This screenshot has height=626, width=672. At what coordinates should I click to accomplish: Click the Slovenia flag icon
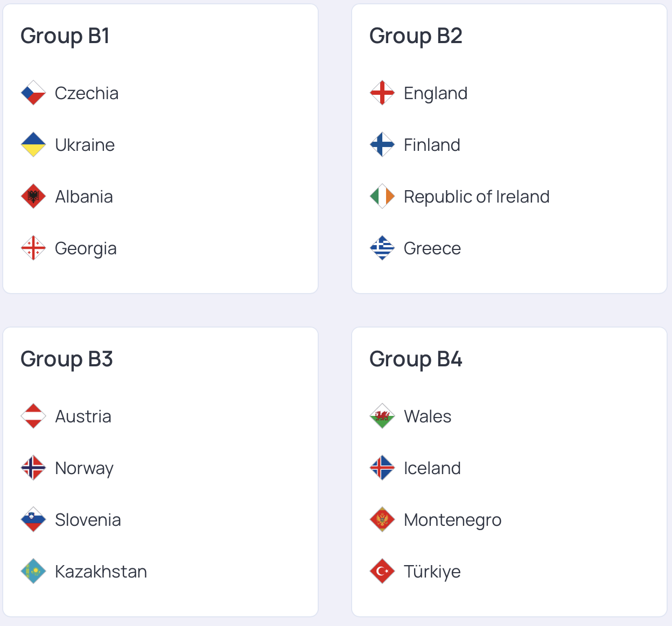click(x=33, y=520)
